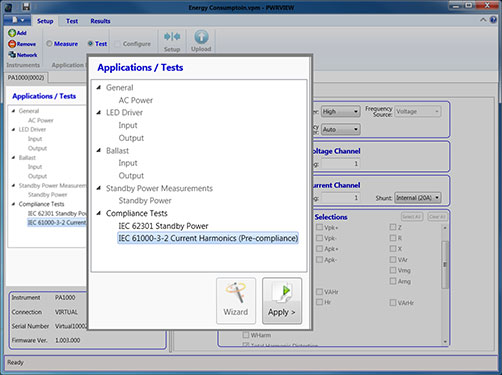Select the Measure radio button

[x=49, y=44]
